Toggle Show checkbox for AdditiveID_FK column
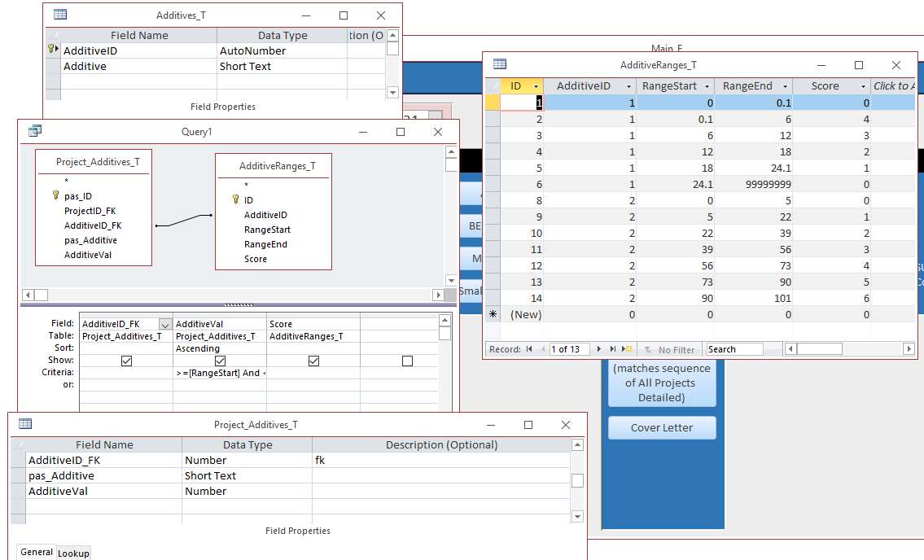Viewport: 924px width, 560px height. pos(126,360)
